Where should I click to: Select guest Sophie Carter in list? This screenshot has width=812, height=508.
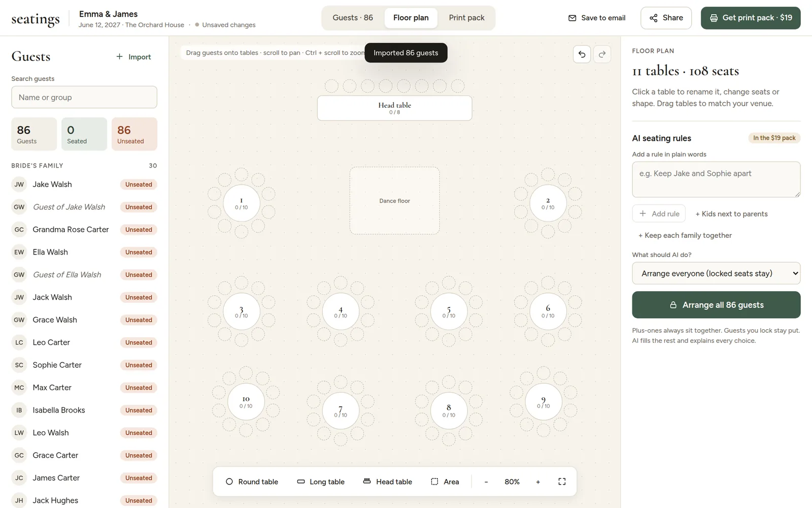[x=84, y=365]
